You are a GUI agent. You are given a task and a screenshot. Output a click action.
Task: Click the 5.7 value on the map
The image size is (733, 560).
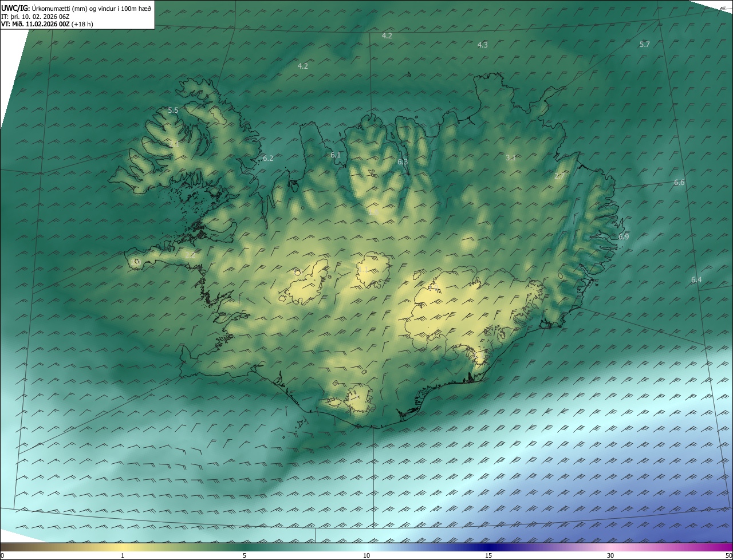[x=644, y=45]
